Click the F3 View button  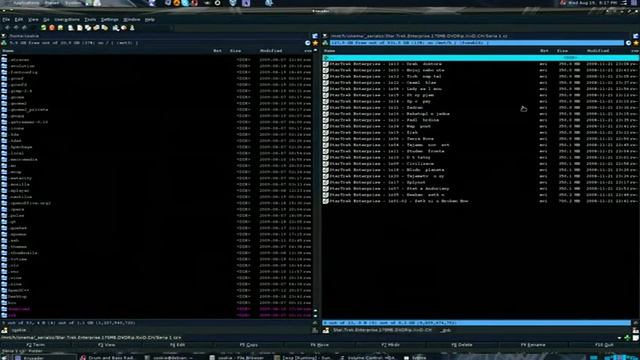click(x=107, y=345)
